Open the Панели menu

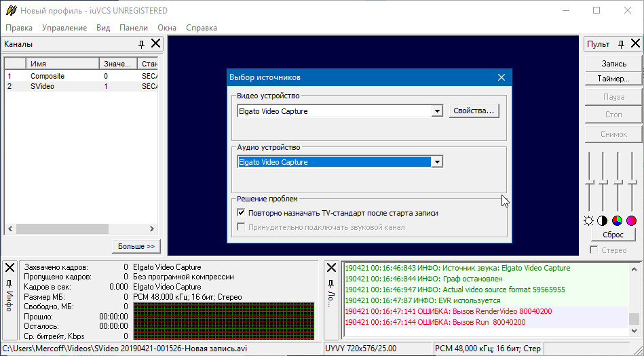pyautogui.click(x=134, y=28)
